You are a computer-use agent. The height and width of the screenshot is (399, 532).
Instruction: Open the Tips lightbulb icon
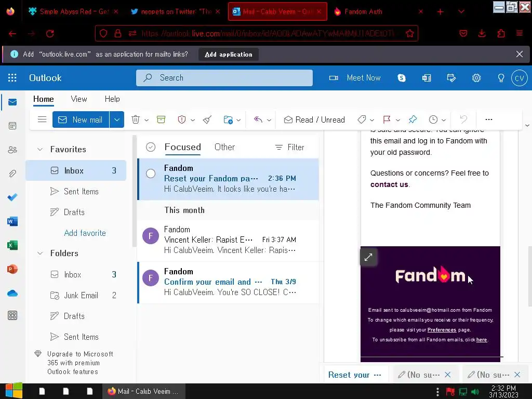[x=501, y=78]
